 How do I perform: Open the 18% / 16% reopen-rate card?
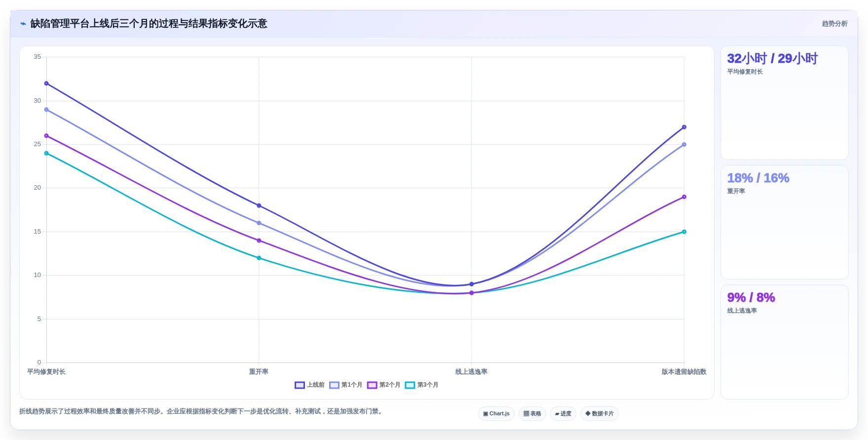click(785, 222)
